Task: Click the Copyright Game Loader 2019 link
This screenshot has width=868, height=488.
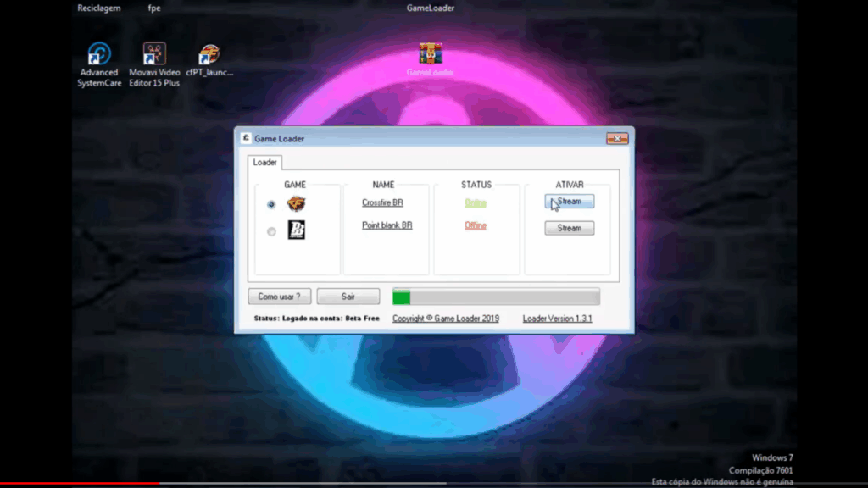Action: pyautogui.click(x=445, y=319)
